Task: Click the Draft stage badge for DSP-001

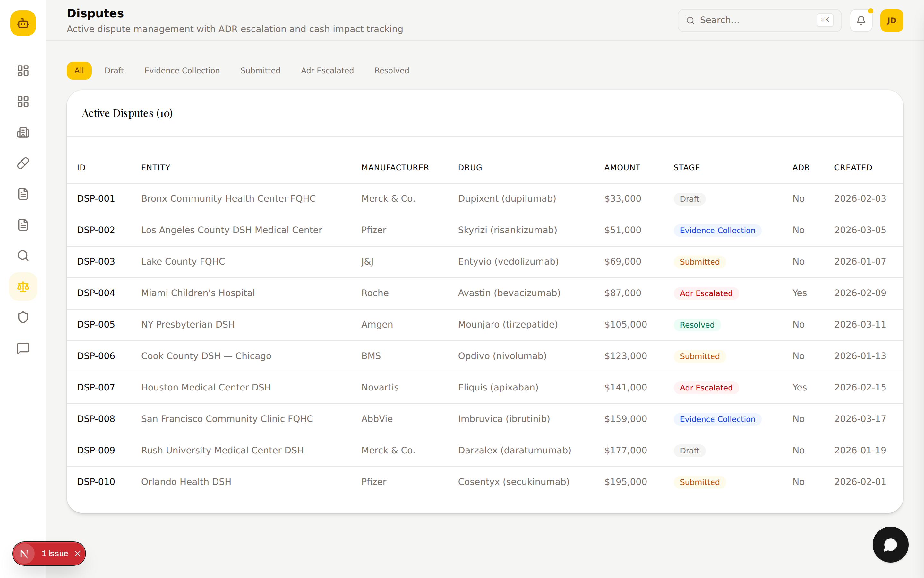Action: tap(689, 199)
